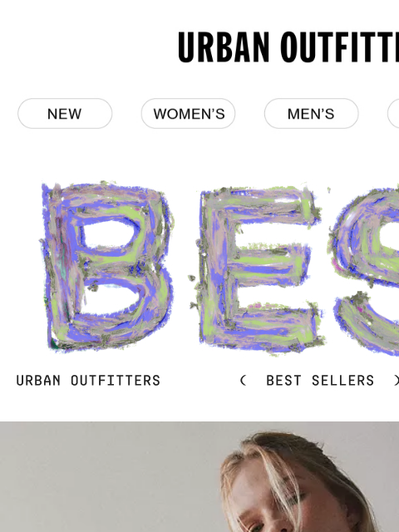This screenshot has height=532, width=399.
Task: Click the WOMEN'S text in navigation
Action: pyautogui.click(x=189, y=114)
